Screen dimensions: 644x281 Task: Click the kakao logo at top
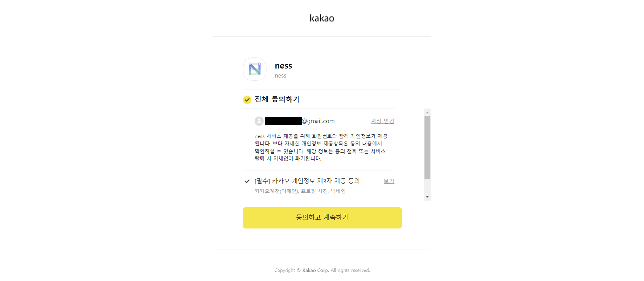point(322,18)
